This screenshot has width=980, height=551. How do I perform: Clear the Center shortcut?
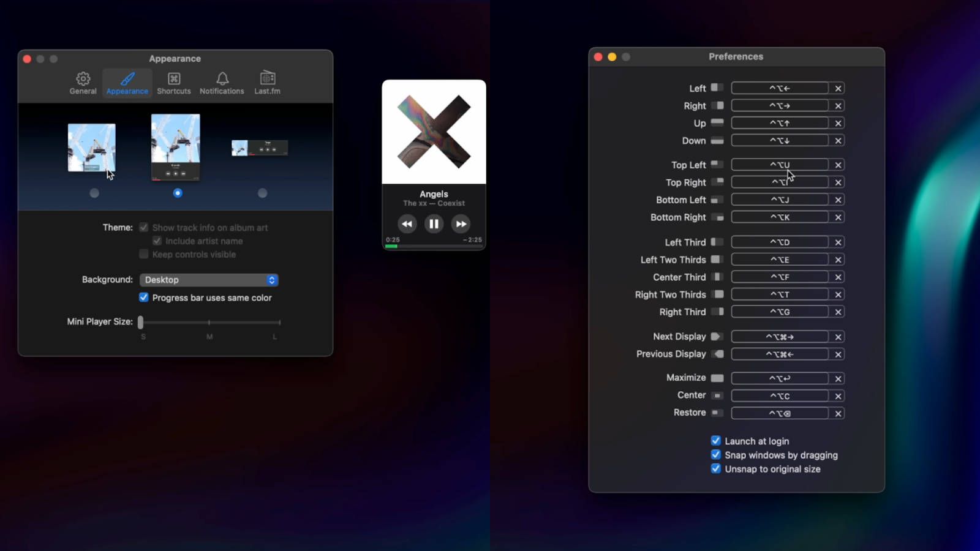838,396
